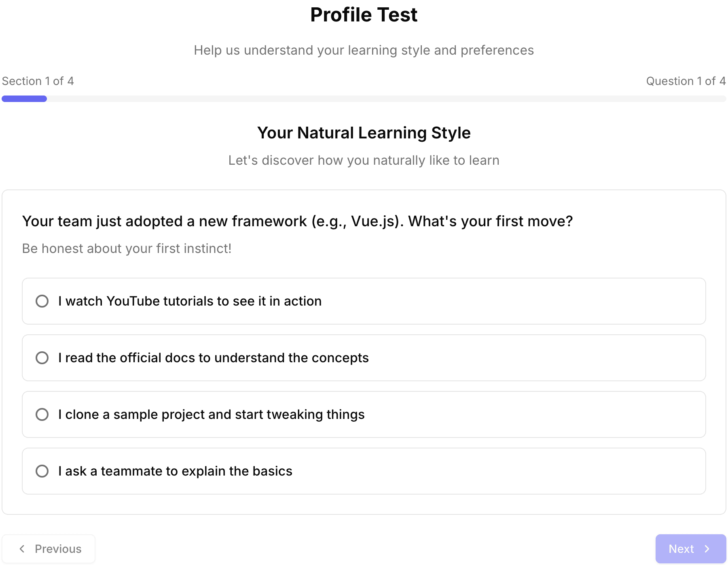The image size is (728, 565).
Task: Select the official docs radio button
Action: pyautogui.click(x=42, y=358)
